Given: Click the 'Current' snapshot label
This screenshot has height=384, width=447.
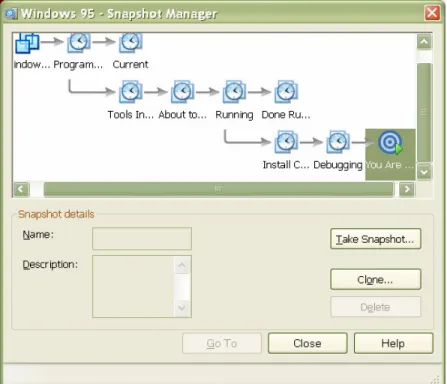Looking at the screenshot, I should [x=130, y=64].
